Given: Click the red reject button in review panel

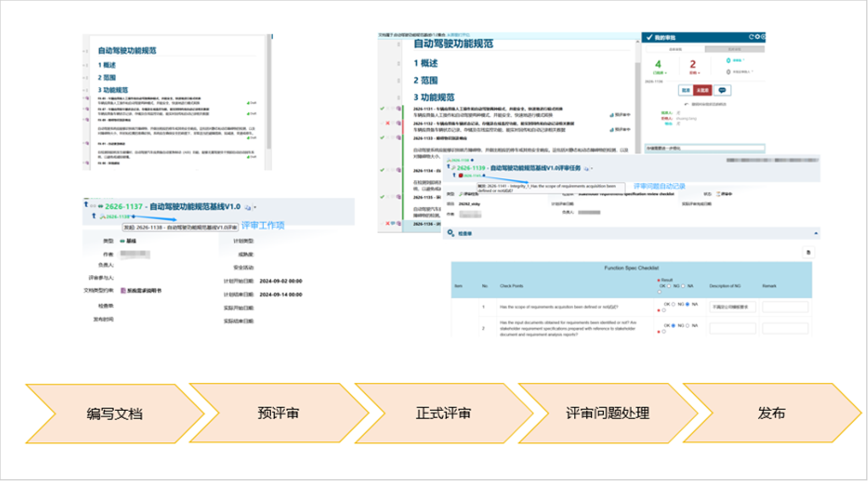Looking at the screenshot, I should 703,90.
